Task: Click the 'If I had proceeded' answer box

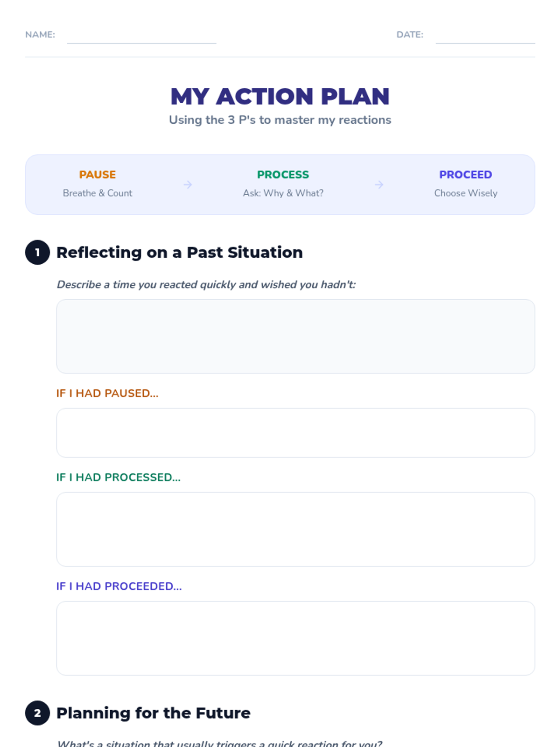Action: pyautogui.click(x=295, y=638)
